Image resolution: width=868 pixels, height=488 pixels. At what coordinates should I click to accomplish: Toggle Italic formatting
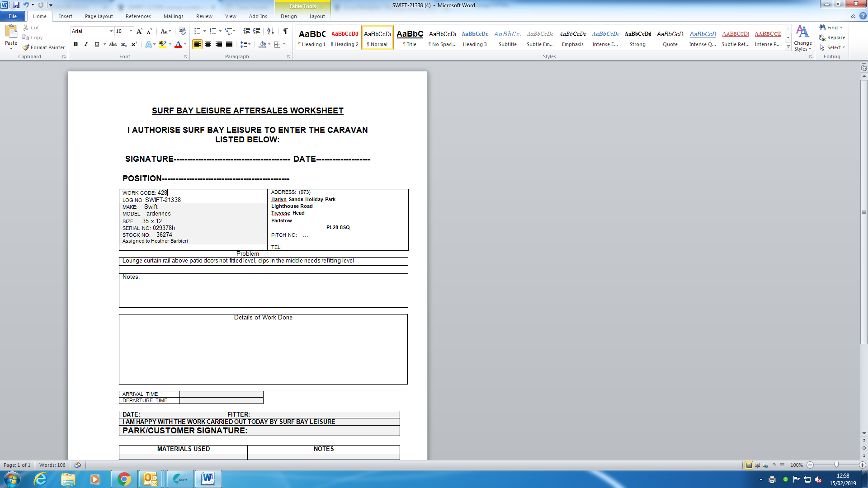86,44
